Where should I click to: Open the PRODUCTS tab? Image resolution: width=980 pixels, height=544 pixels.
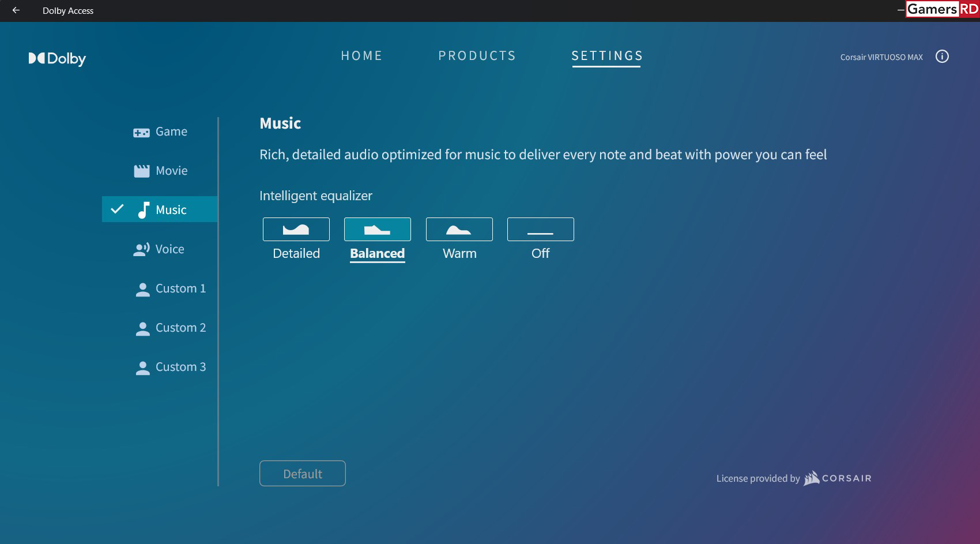click(477, 56)
